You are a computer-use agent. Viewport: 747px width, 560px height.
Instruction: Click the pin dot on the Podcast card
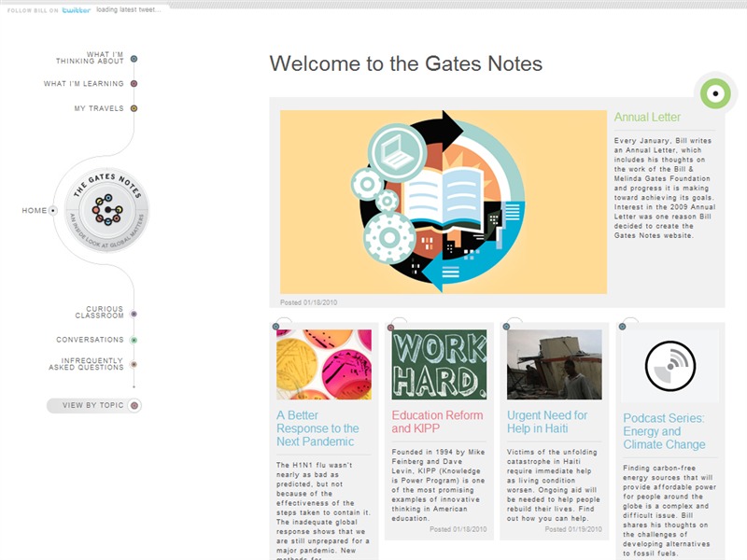click(x=622, y=326)
